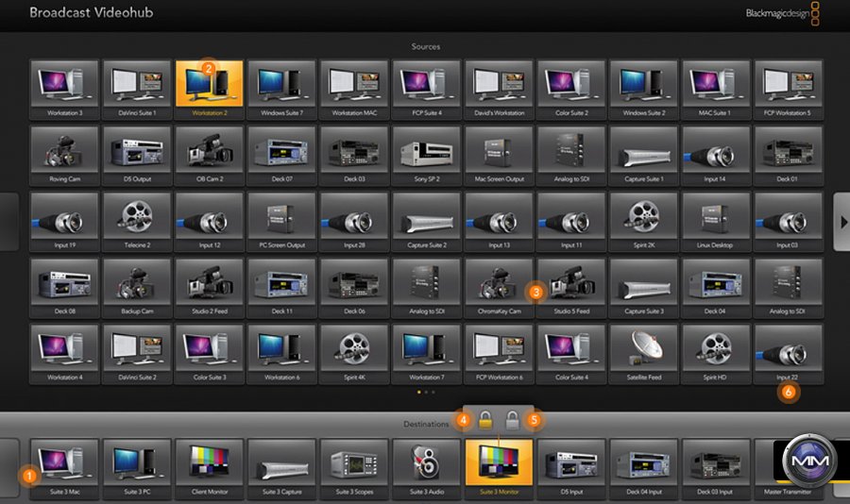Select Spirit 4K source
Viewport: 850px width, 504px height.
(x=354, y=354)
